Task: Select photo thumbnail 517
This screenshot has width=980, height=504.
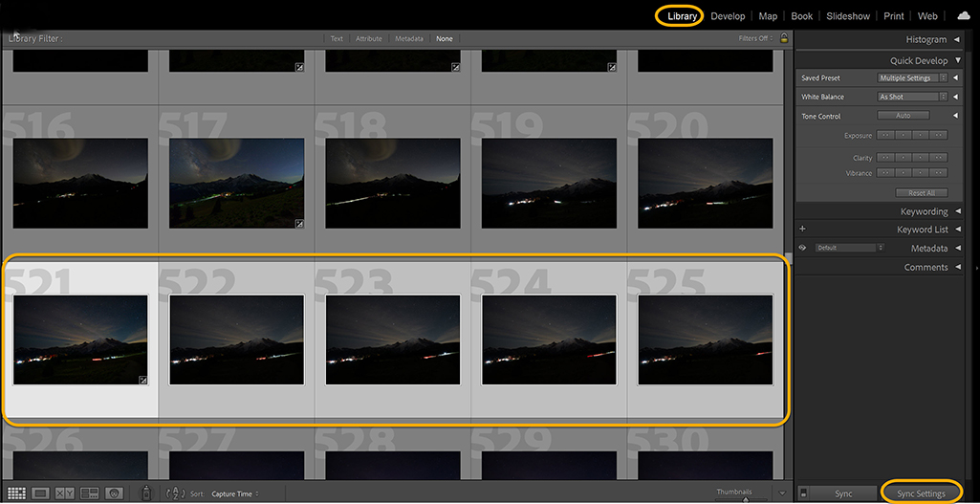Action: [236, 183]
